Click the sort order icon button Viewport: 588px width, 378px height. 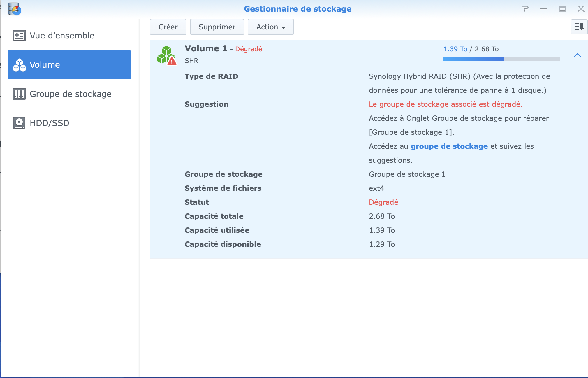(x=579, y=27)
